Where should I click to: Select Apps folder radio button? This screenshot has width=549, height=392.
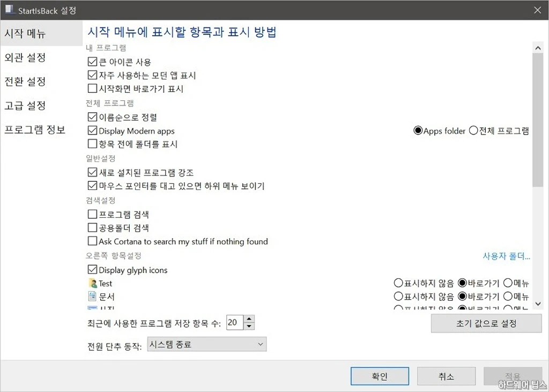[x=418, y=131]
